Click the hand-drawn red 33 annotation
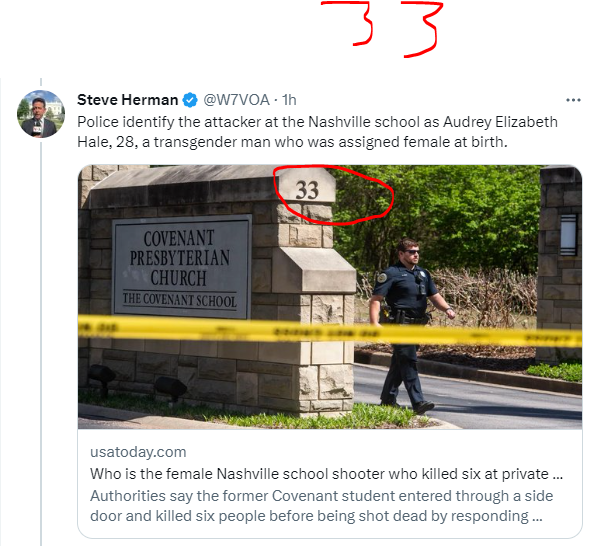 click(x=382, y=29)
